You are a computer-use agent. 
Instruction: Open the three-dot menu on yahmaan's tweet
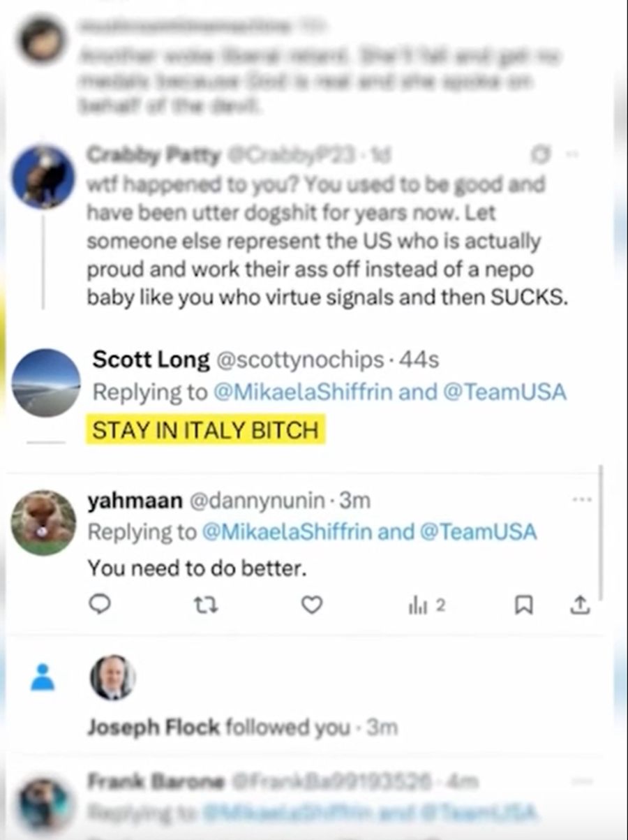click(x=581, y=500)
